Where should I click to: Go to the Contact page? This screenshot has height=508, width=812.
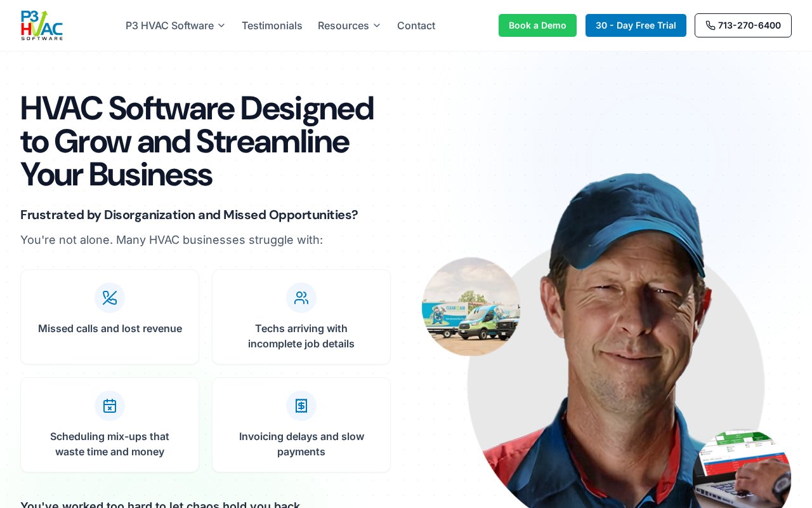point(416,25)
